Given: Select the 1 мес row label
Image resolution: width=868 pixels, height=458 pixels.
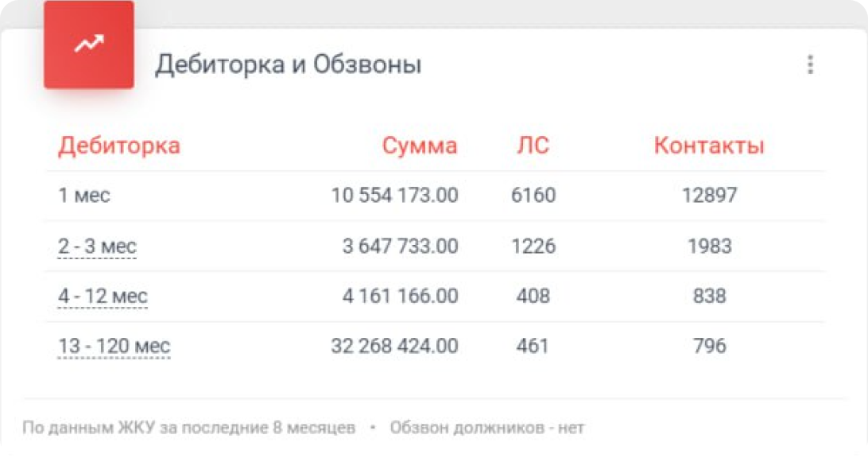Looking at the screenshot, I should 84,196.
